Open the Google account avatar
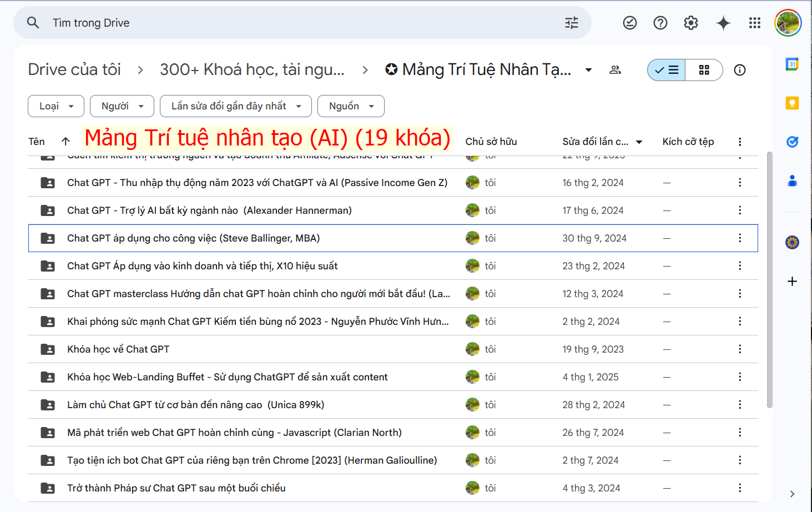The image size is (812, 512). [788, 23]
